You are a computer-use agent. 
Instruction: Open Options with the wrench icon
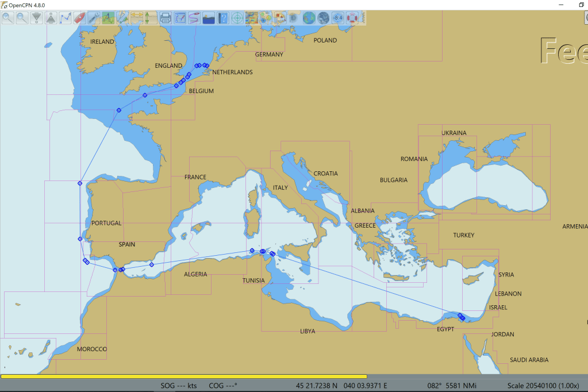94,18
